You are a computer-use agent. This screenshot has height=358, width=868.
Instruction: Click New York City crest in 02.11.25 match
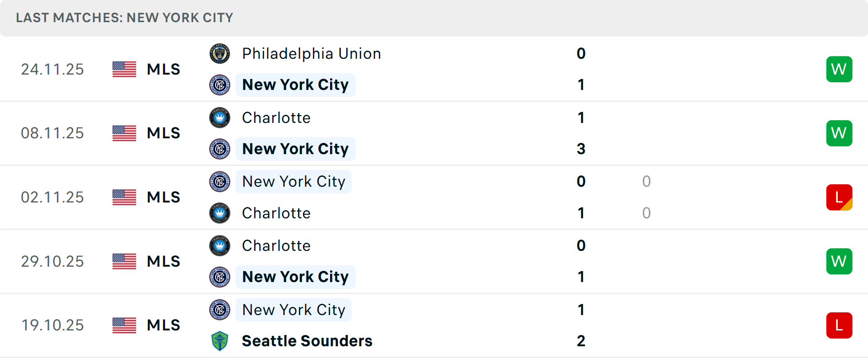point(220,182)
